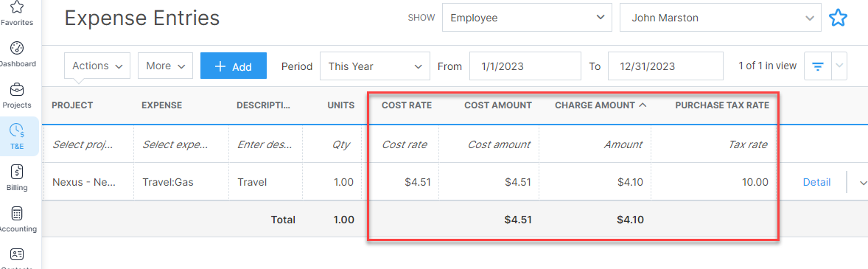
Task: Expand arrow next to filter icon
Action: click(x=839, y=66)
